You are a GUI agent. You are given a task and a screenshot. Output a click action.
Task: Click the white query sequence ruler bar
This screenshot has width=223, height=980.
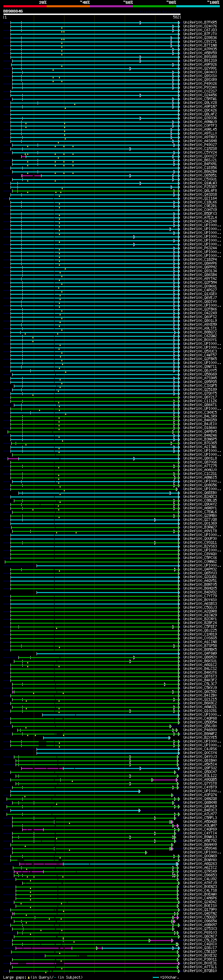[92, 14]
